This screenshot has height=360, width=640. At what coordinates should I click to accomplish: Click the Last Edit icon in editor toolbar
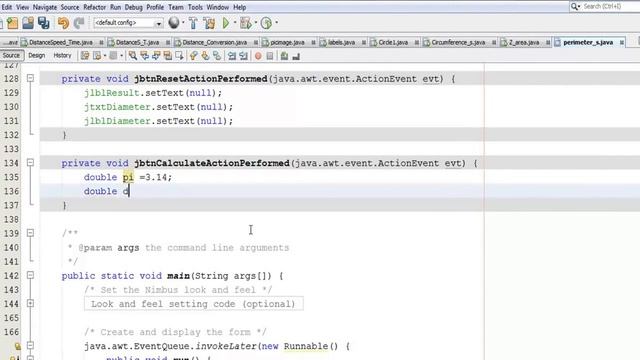point(85,56)
